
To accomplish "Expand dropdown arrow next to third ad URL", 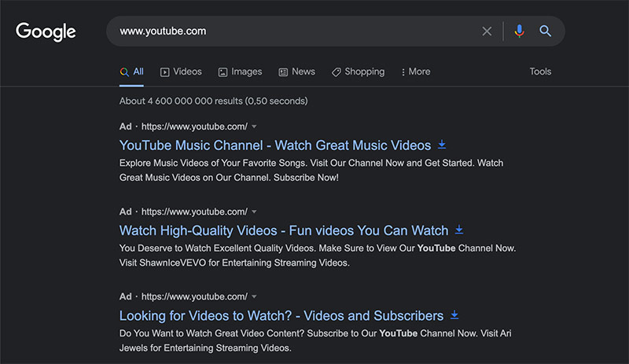I will tap(255, 296).
